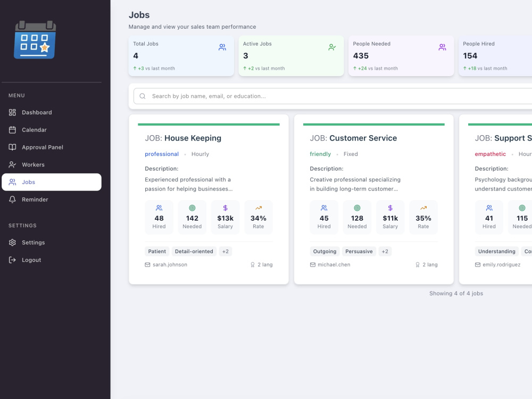Click the calendar star app logo

(x=35, y=40)
